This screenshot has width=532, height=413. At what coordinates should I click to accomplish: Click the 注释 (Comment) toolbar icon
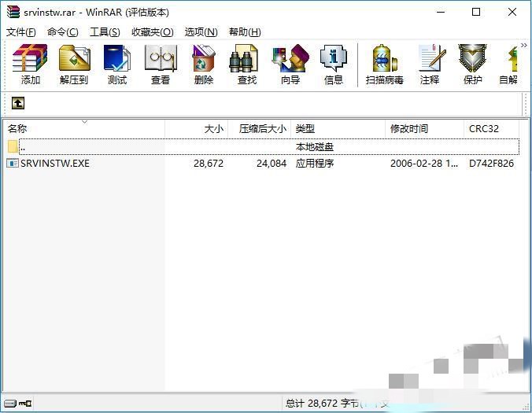point(430,65)
